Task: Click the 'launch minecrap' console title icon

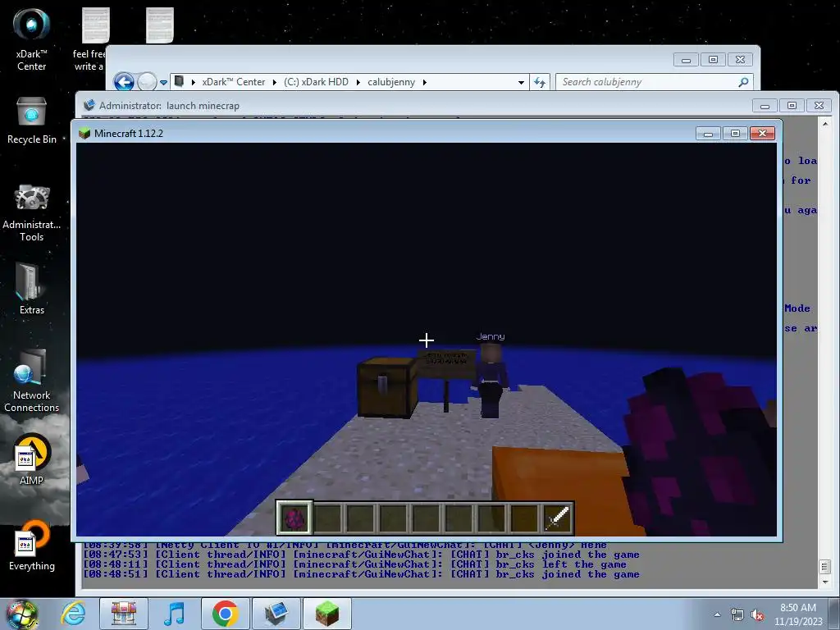Action: pyautogui.click(x=89, y=106)
